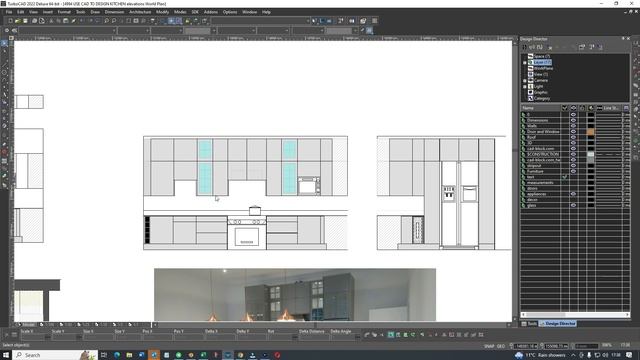Hide the Door and Window layer
This screenshot has height=360, width=640.
pyautogui.click(x=573, y=132)
